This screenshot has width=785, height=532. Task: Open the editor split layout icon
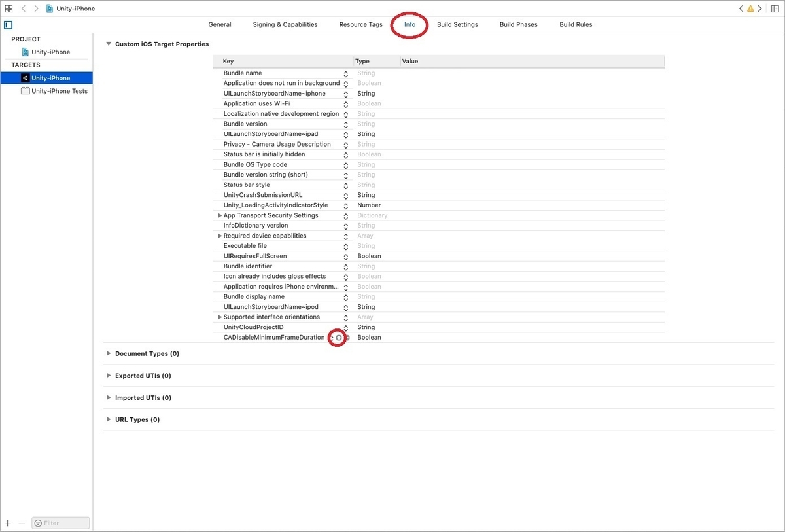click(x=776, y=9)
